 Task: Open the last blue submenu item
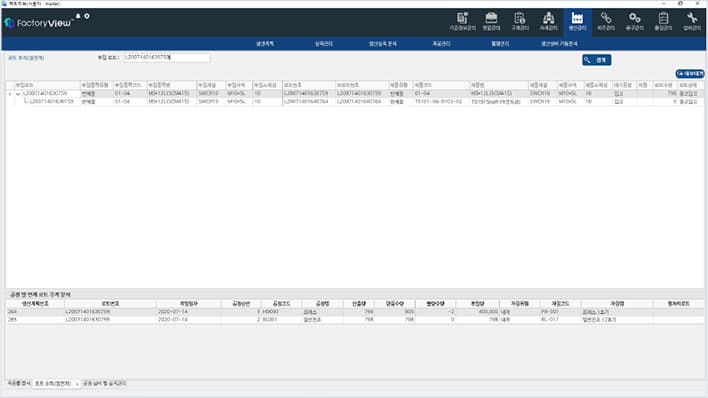(x=559, y=44)
